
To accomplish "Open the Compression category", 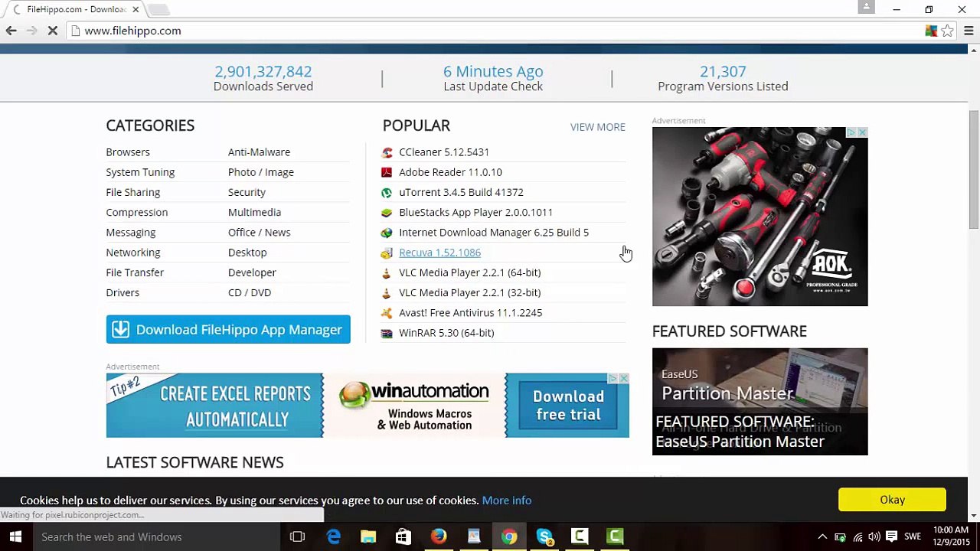I will [x=137, y=213].
